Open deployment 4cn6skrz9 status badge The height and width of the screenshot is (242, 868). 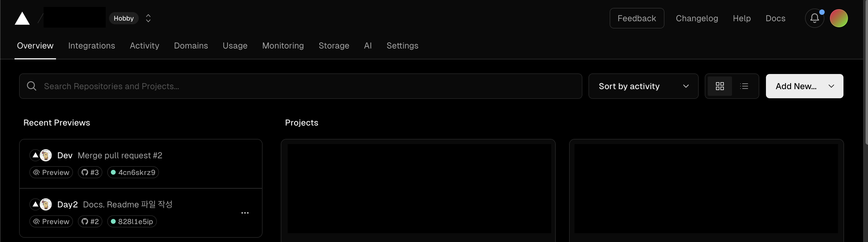point(133,173)
